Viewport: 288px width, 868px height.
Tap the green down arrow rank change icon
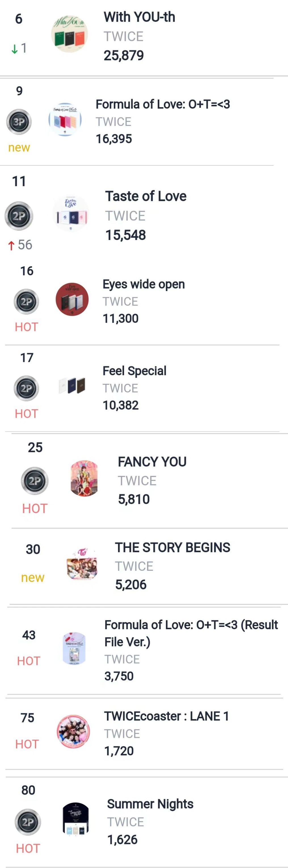pos(14,49)
